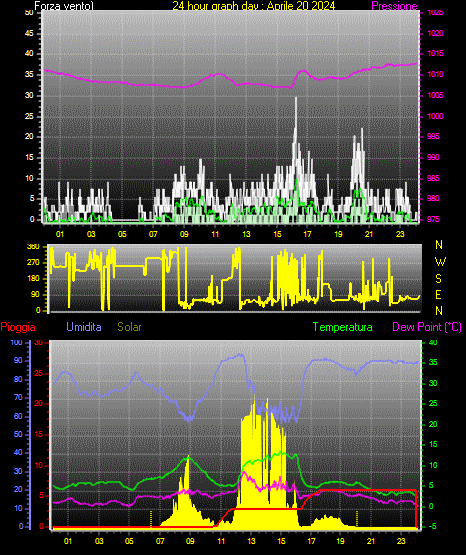Select the "Forza vento)" wind strength label
466x555 pixels.
click(x=64, y=6)
